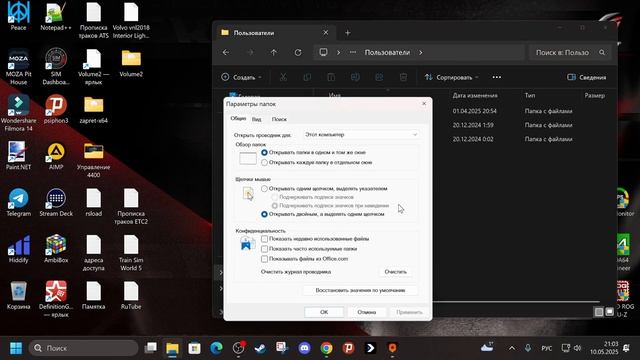640x360 pixels.
Task: Select the Управление 4400 folder icon
Action: point(93,159)
